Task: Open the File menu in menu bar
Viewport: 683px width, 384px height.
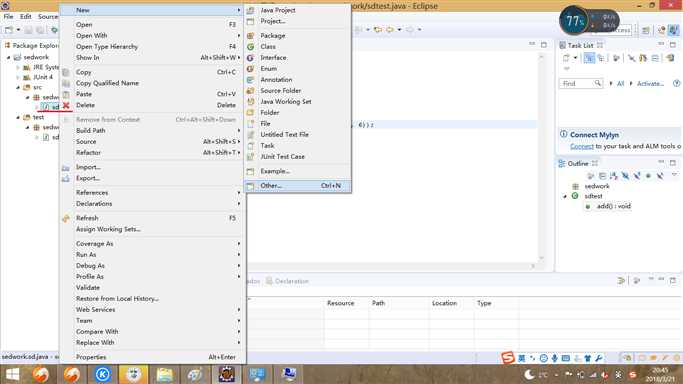Action: tap(8, 17)
